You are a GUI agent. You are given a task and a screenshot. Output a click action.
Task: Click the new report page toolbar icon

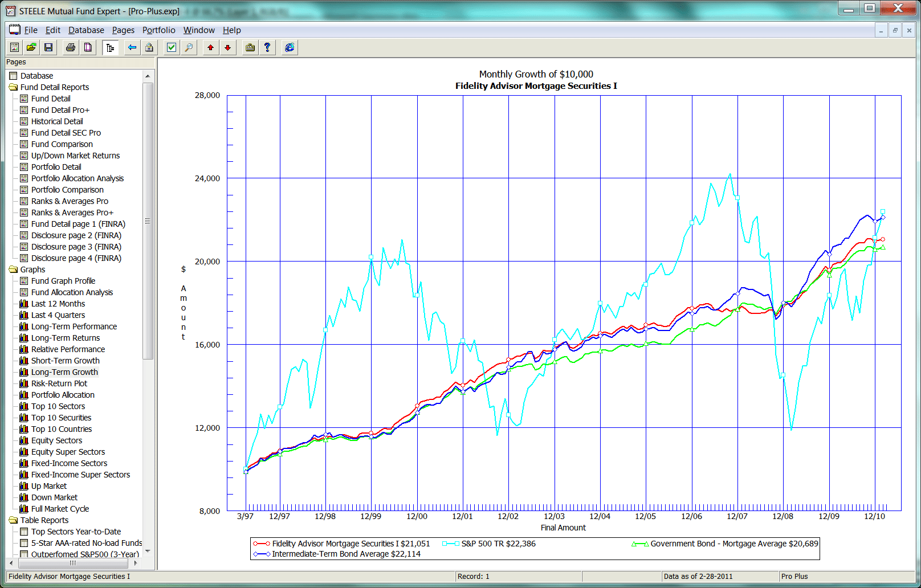click(x=15, y=47)
